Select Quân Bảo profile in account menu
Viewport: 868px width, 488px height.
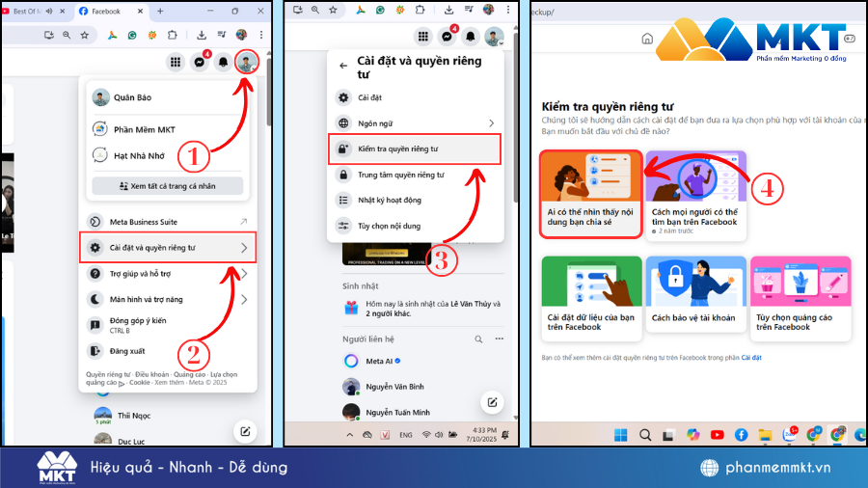pos(168,97)
